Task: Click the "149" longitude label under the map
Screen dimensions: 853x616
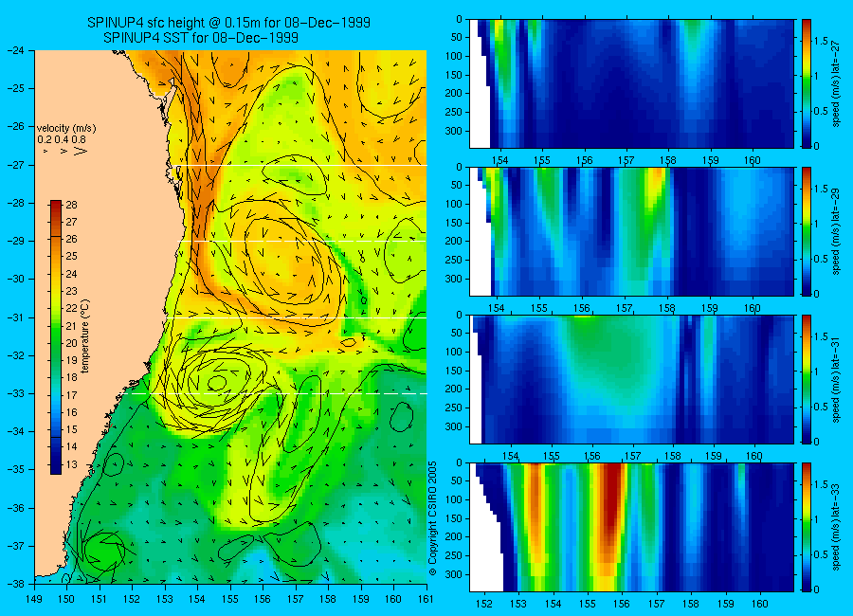Action: pyautogui.click(x=34, y=599)
